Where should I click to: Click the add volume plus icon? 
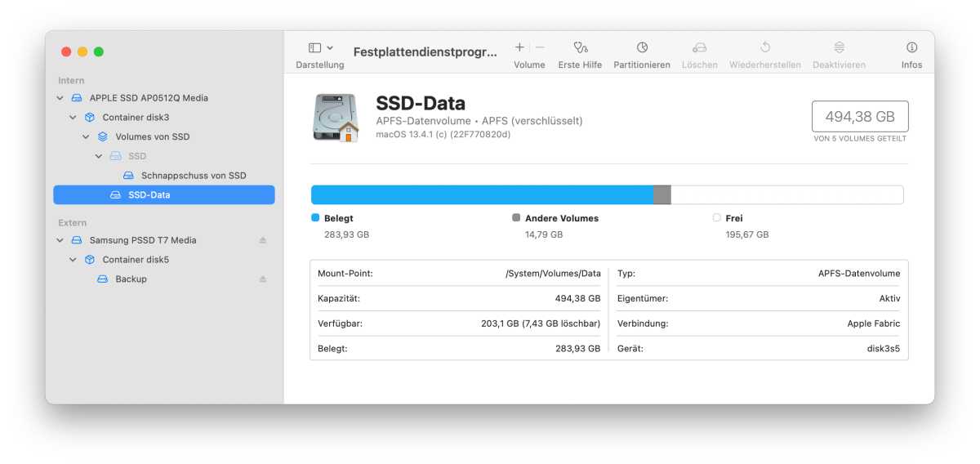(519, 47)
